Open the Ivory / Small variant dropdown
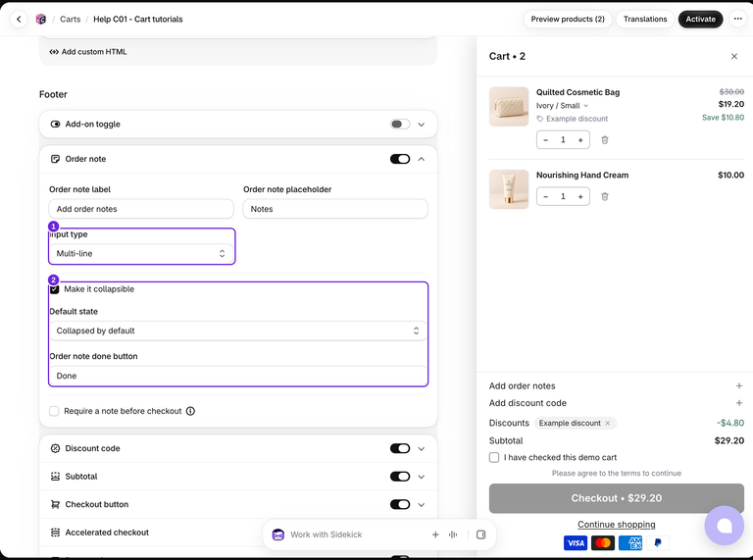The width and height of the screenshot is (753, 560). coord(562,106)
